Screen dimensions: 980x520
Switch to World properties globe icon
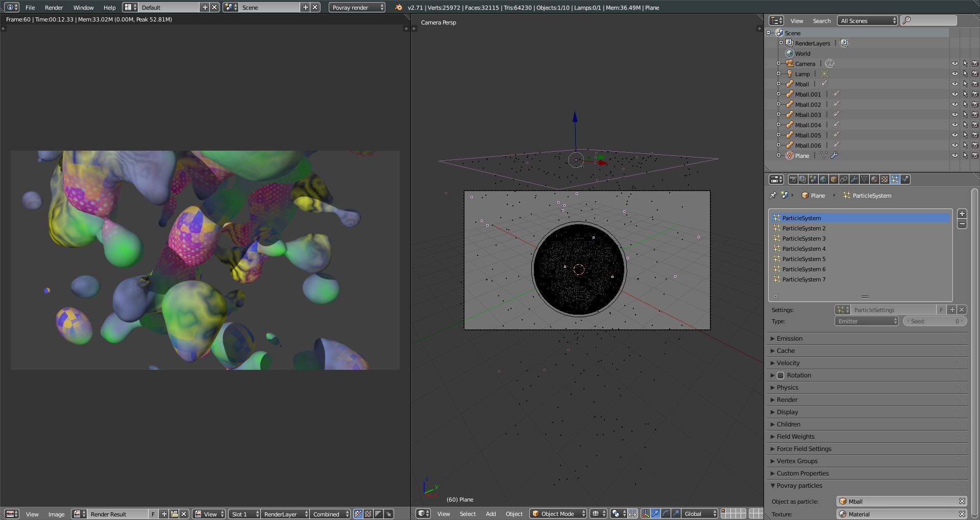coord(823,179)
